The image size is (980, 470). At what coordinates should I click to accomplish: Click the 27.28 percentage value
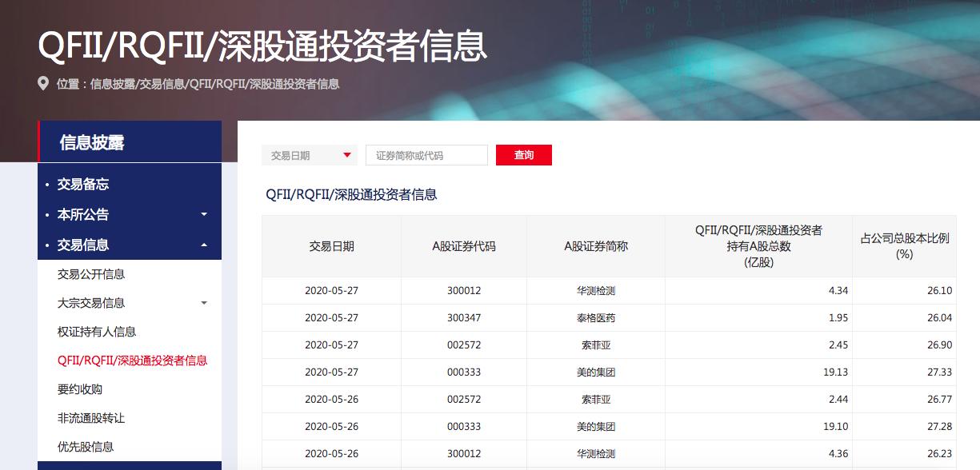940,427
